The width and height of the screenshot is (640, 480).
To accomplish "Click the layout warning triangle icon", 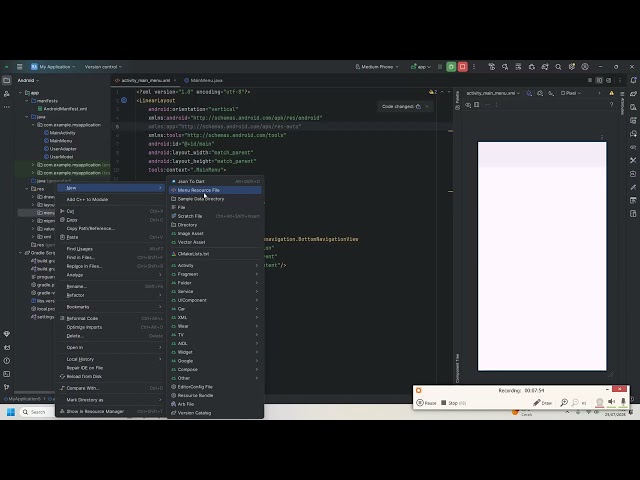I will pos(611,93).
